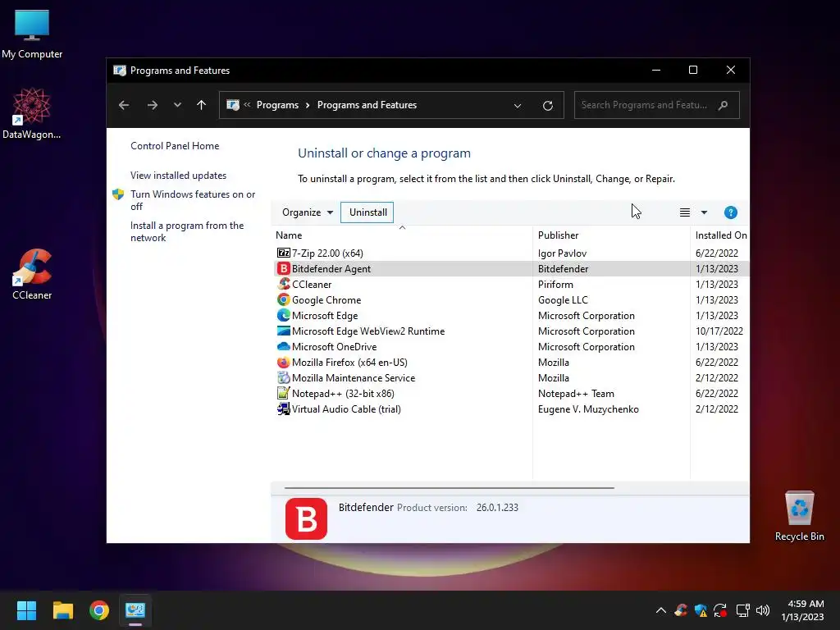Open View installed updates link
Image resolution: width=840 pixels, height=630 pixels.
click(178, 176)
